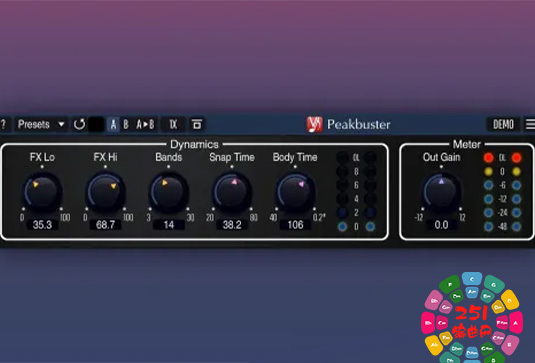Viewport: 535px width, 363px height.
Task: Click the FX Lo value field 35.3
Action: click(42, 225)
